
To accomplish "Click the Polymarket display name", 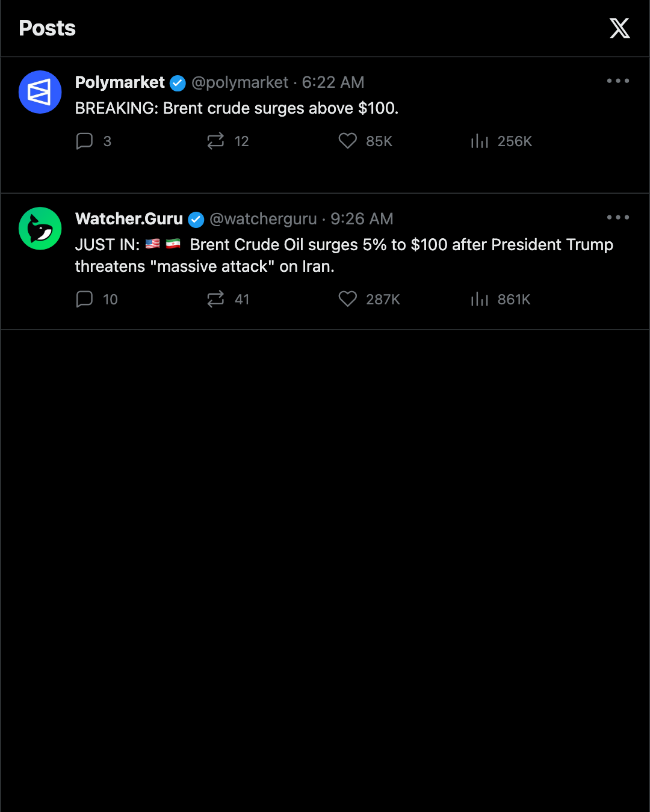I will [x=120, y=82].
